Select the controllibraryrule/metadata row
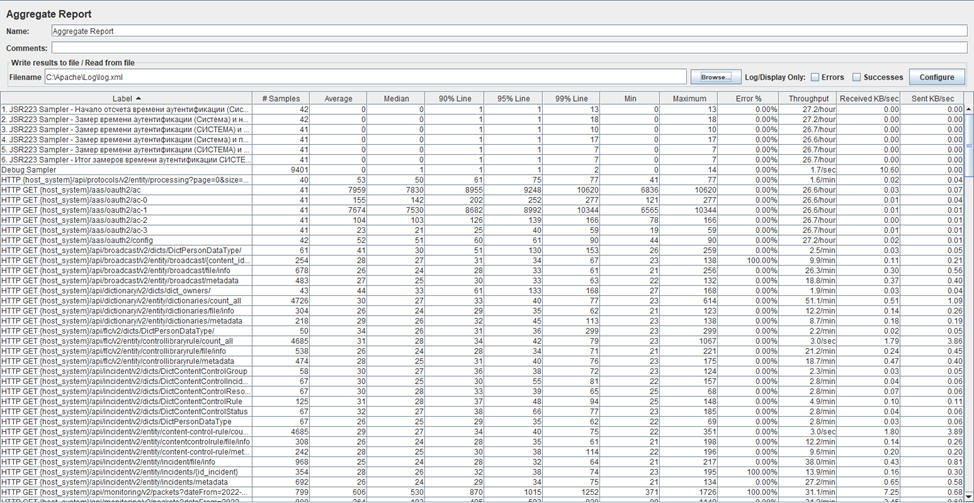The height and width of the screenshot is (503, 974). [483, 361]
